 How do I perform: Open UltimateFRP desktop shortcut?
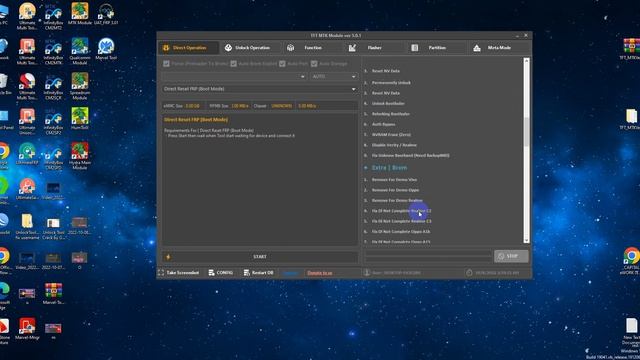[x=27, y=154]
